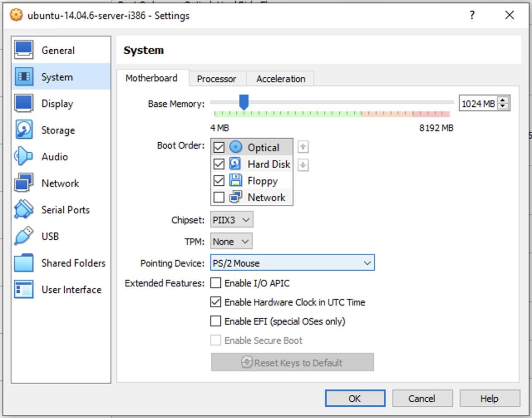The height and width of the screenshot is (418, 532).
Task: Switch to the Acceleration tab
Action: 280,79
